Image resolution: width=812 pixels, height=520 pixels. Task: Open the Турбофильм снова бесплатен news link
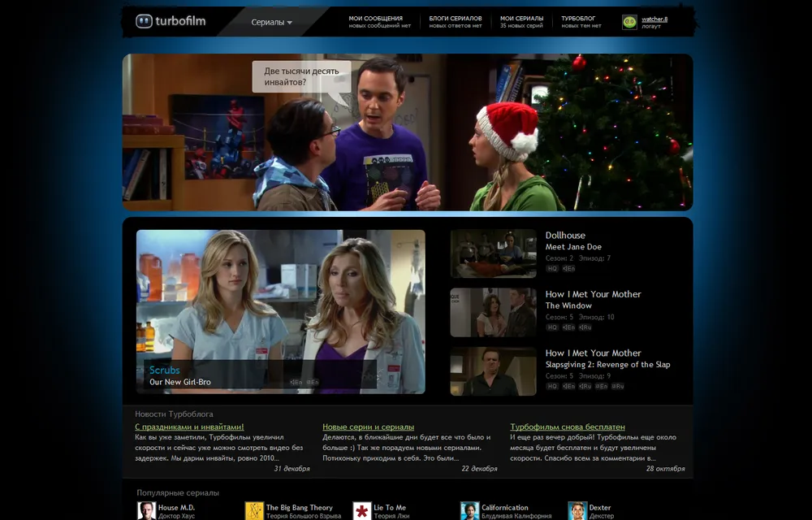click(x=567, y=427)
